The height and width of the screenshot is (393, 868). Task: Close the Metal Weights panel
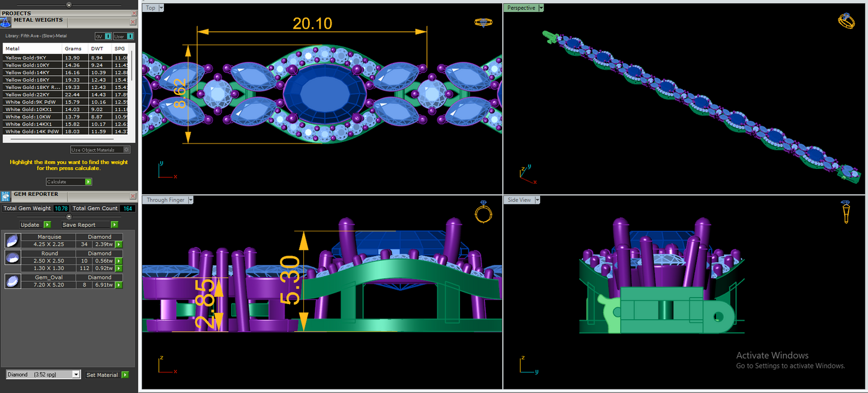(133, 20)
